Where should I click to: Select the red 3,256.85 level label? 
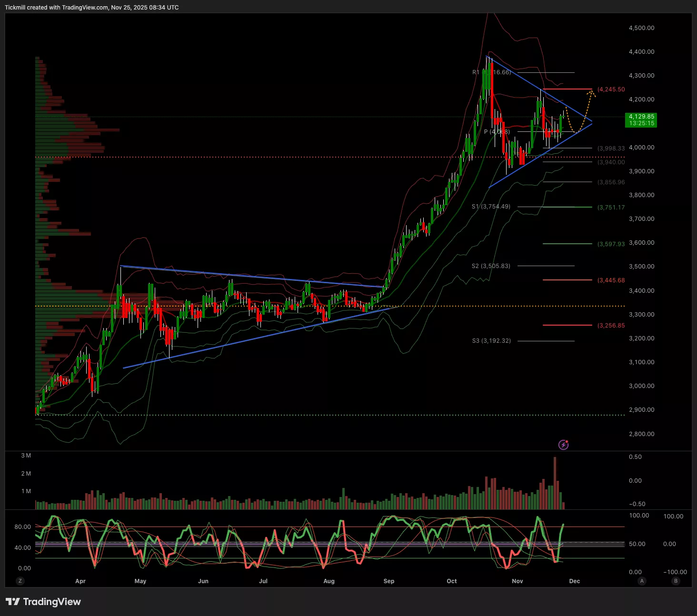[611, 326]
